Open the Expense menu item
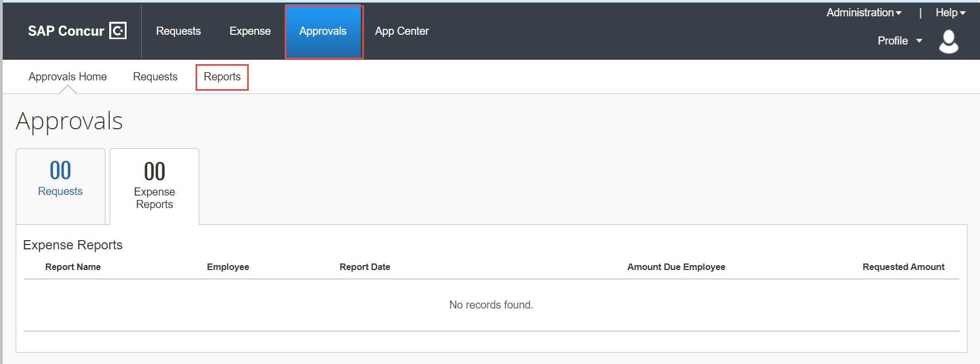This screenshot has width=980, height=364. pos(250,31)
